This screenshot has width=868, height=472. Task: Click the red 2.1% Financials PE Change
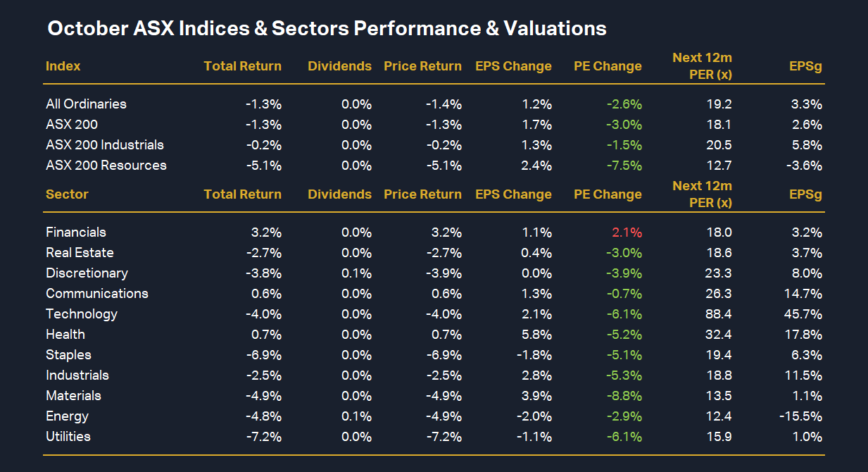pyautogui.click(x=628, y=232)
